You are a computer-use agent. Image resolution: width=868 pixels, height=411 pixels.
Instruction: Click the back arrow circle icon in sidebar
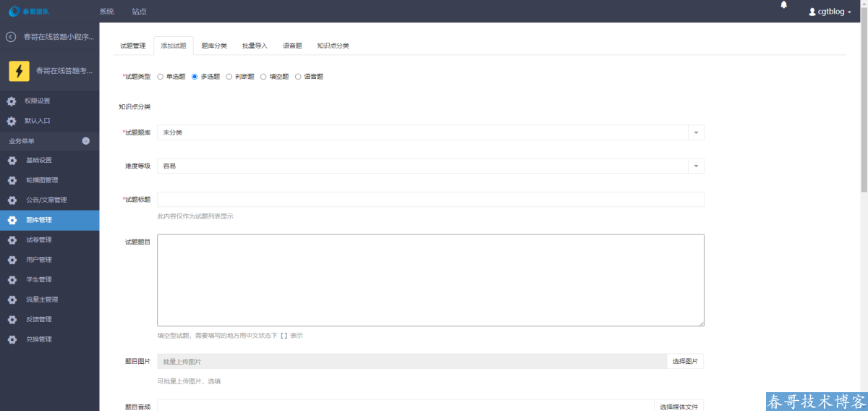click(x=11, y=37)
